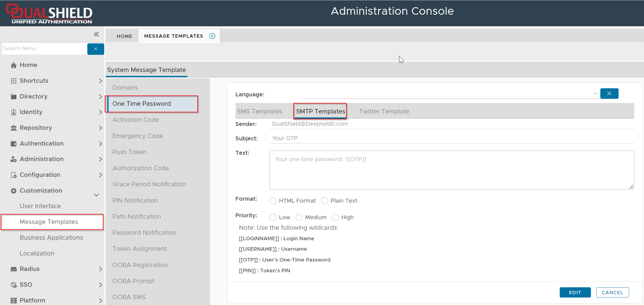Viewport: 644px width, 305px height.
Task: Clear the search menu with blue X button
Action: pyautogui.click(x=96, y=49)
